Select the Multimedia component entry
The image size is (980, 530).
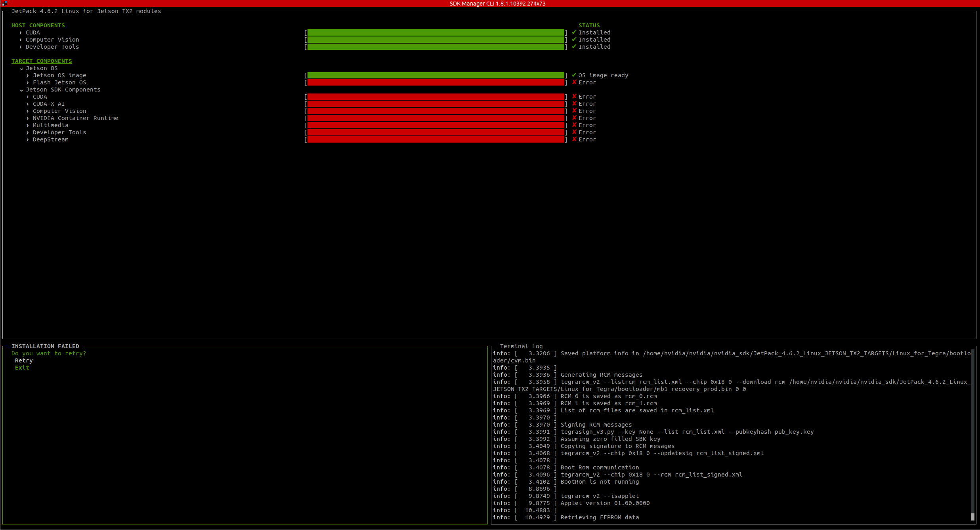50,125
